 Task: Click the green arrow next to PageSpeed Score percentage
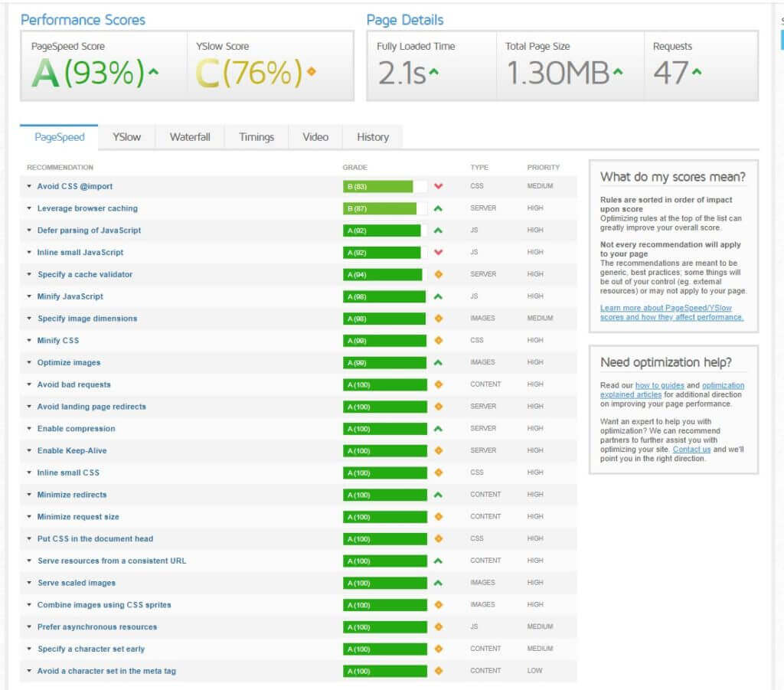point(153,73)
